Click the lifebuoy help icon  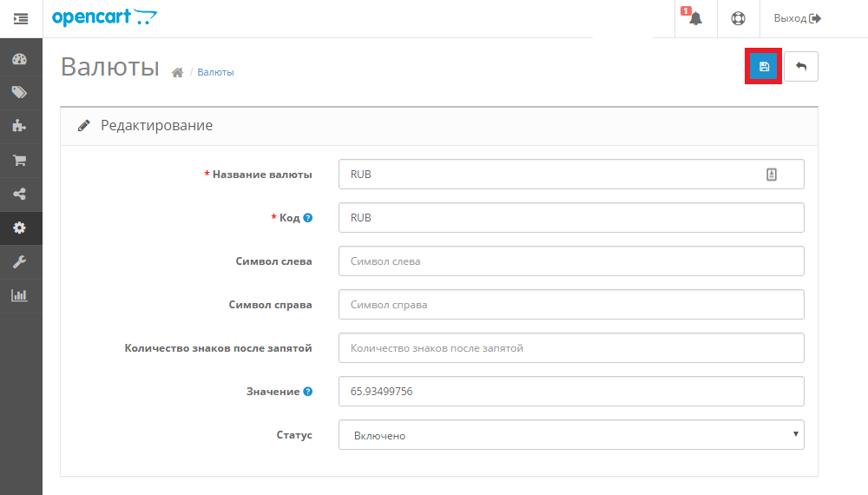pos(738,18)
